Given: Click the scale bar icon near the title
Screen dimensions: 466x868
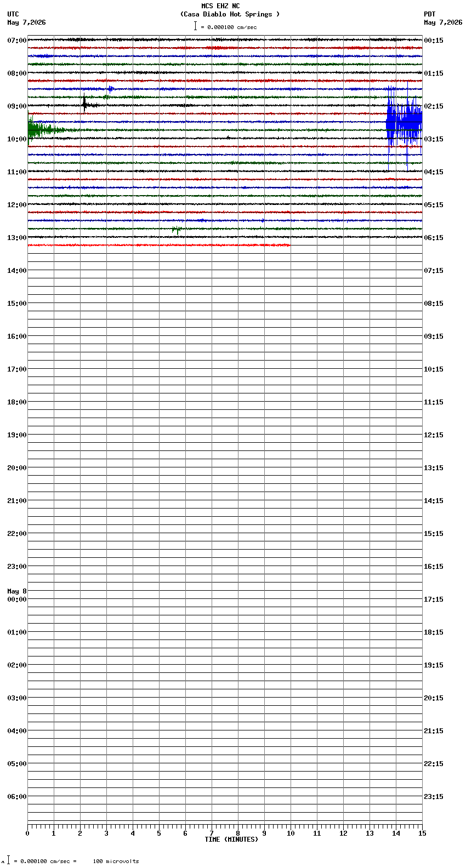Looking at the screenshot, I should [x=195, y=26].
